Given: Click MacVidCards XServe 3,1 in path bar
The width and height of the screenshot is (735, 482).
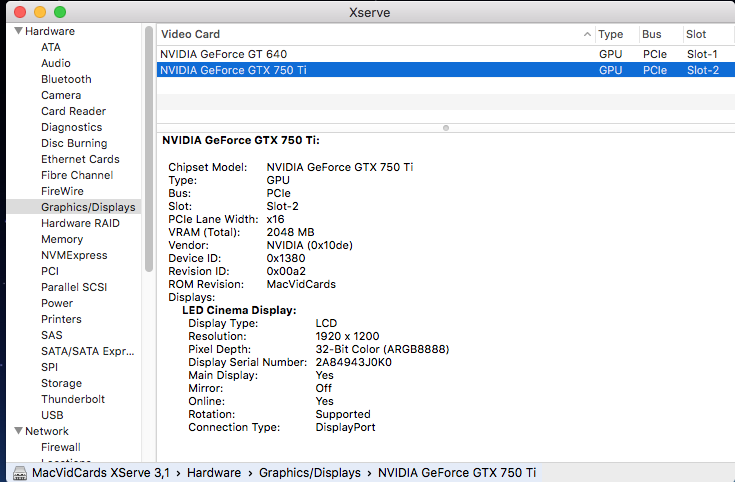Looking at the screenshot, I should 101,473.
